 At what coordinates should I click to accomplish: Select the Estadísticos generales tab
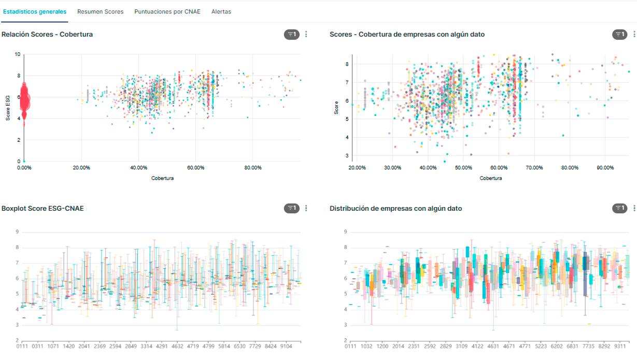[35, 11]
